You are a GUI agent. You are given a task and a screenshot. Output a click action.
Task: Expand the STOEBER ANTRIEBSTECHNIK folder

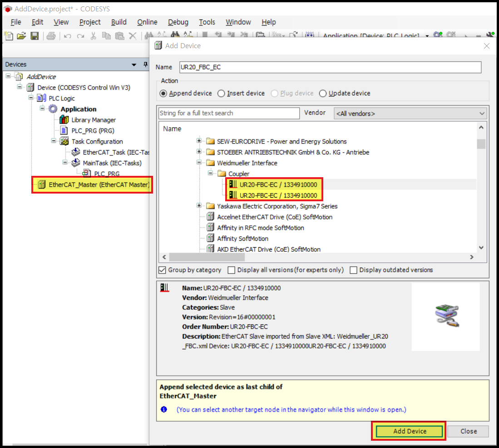click(199, 152)
